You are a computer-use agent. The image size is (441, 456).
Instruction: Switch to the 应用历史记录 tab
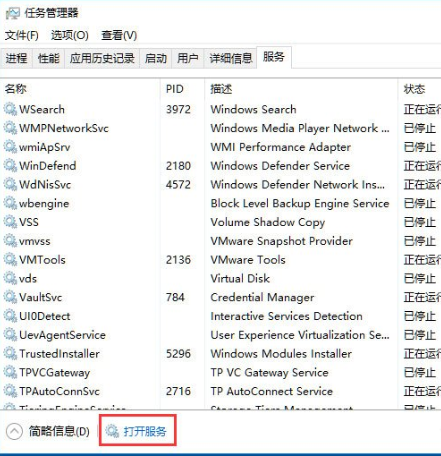[x=102, y=58]
